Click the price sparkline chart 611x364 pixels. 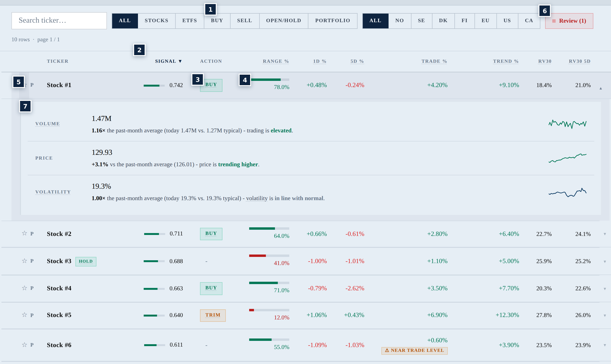coord(567,158)
